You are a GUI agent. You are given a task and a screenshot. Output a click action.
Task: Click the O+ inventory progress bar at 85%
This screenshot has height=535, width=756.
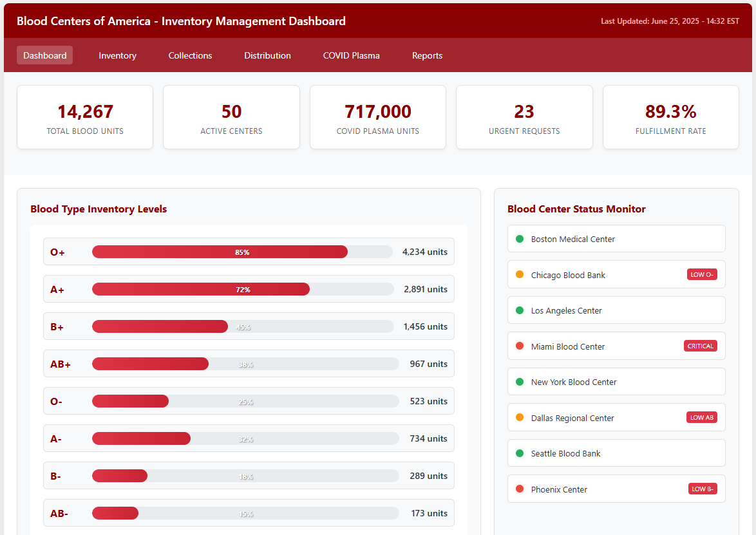(242, 252)
